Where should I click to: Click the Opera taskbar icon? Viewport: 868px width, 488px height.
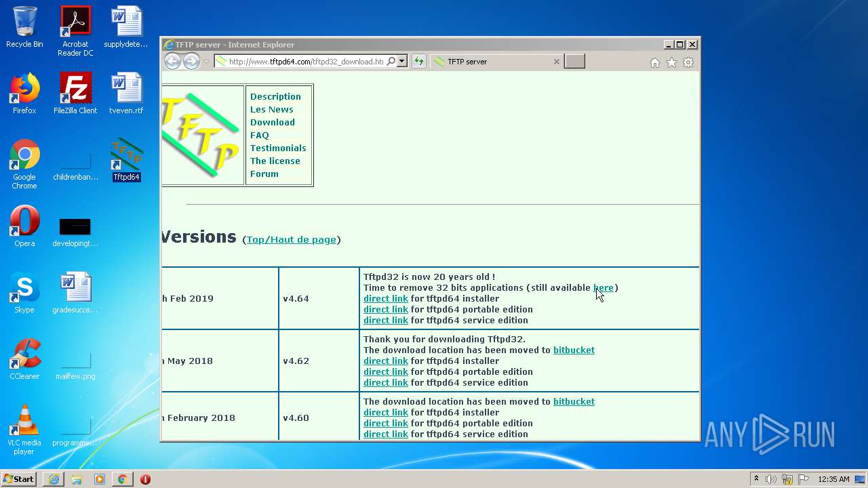pos(145,479)
